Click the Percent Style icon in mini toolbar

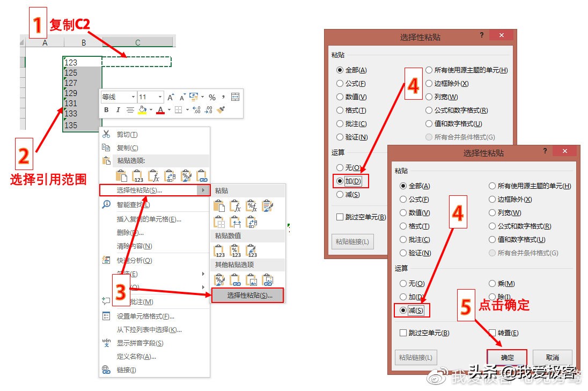tap(213, 97)
